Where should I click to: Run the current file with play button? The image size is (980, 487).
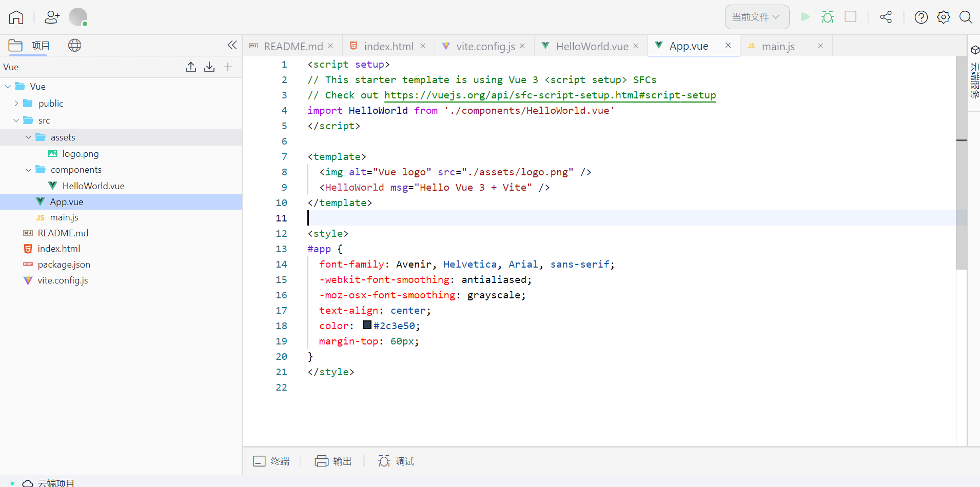coord(805,17)
